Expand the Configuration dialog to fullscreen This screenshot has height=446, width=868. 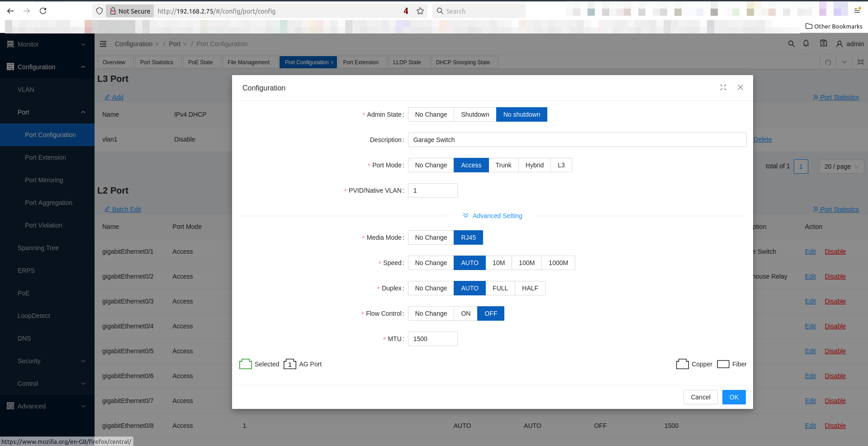click(x=723, y=87)
